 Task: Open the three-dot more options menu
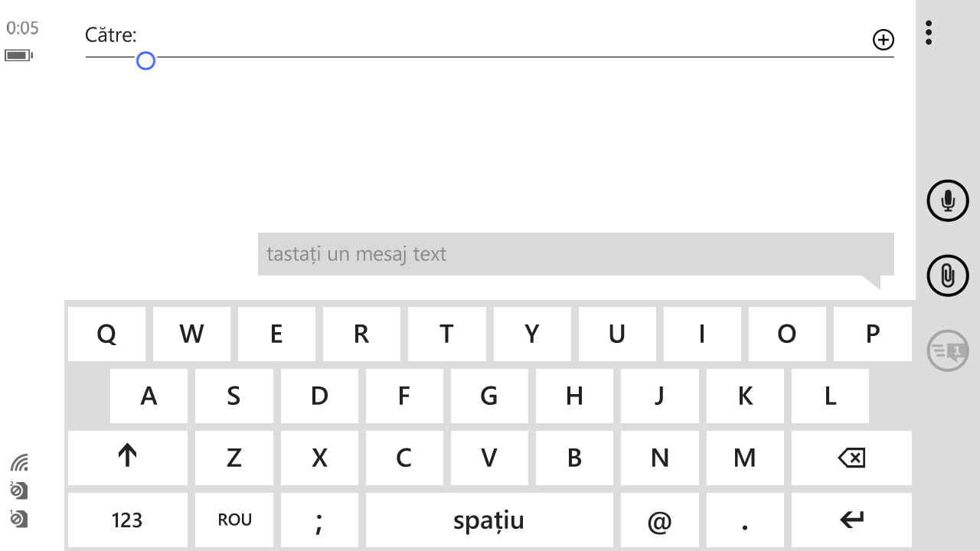[x=929, y=33]
